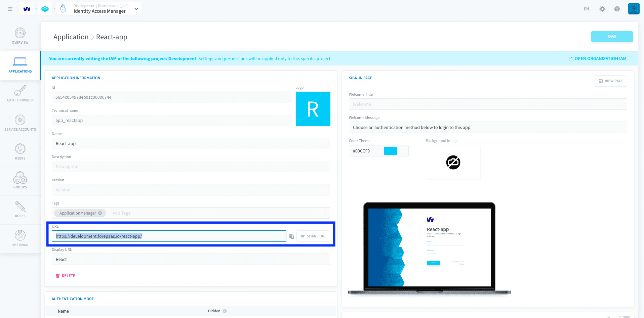The image size is (644, 318).
Task: Click the info icon in top bar
Action: point(617,9)
